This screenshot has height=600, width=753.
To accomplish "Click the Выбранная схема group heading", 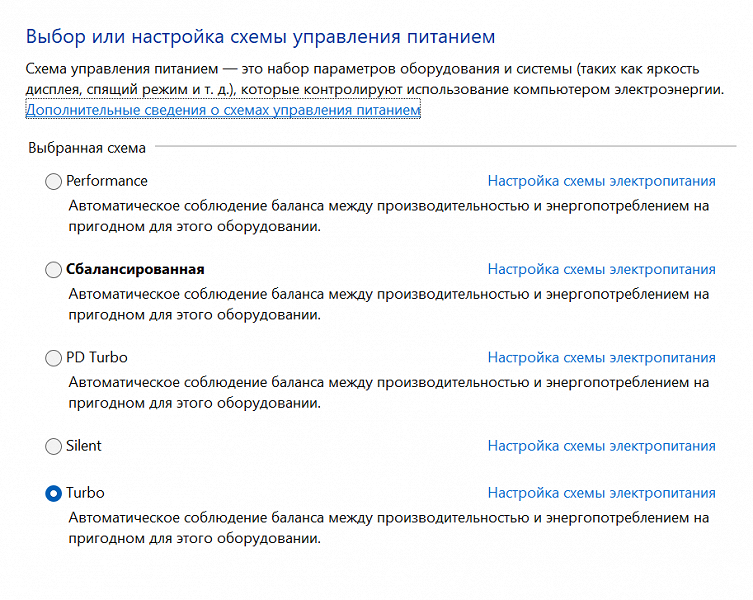I will (x=87, y=148).
